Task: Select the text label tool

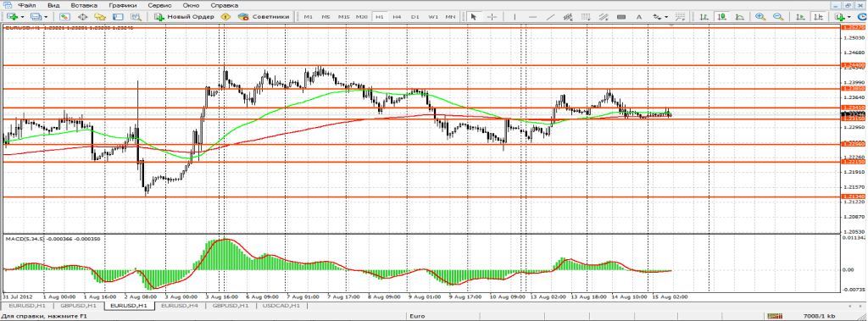Action: click(639, 17)
